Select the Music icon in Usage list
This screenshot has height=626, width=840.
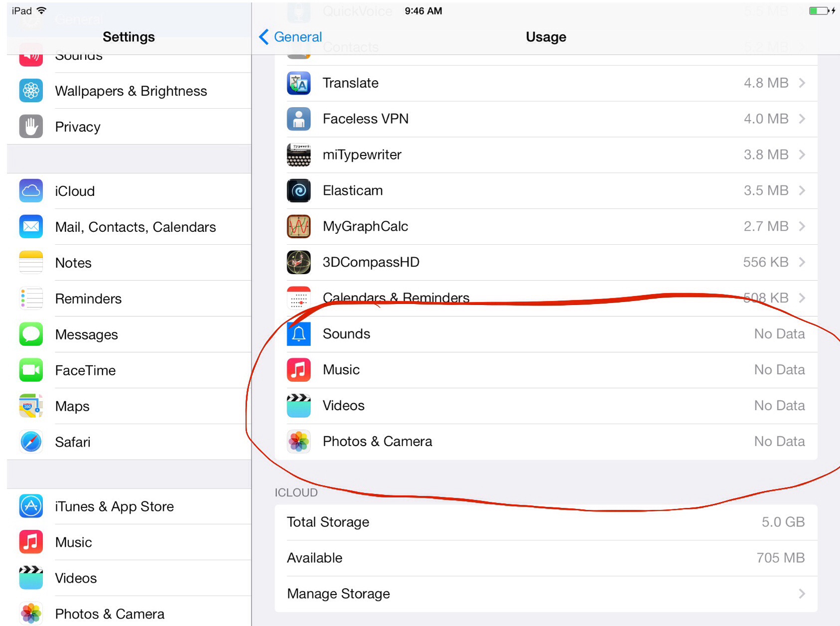pyautogui.click(x=299, y=370)
